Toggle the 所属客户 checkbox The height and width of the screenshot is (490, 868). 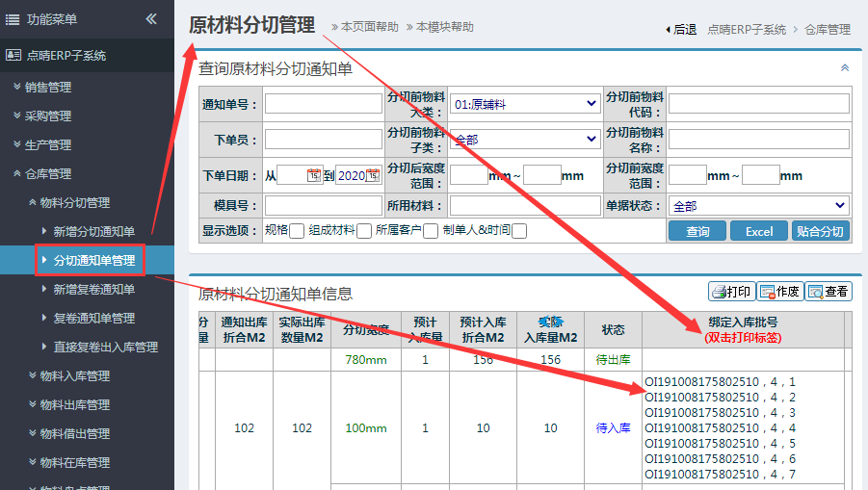431,231
